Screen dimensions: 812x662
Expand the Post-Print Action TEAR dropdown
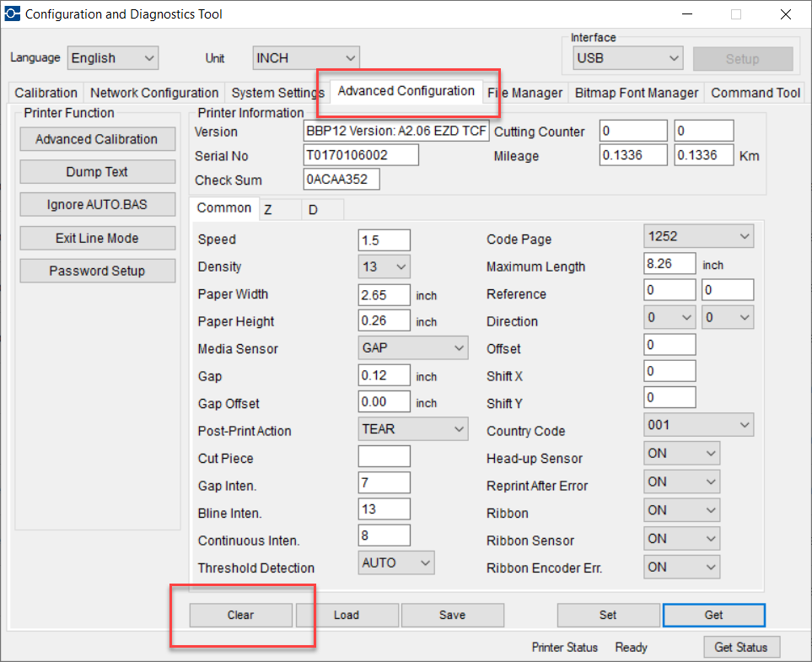click(413, 429)
